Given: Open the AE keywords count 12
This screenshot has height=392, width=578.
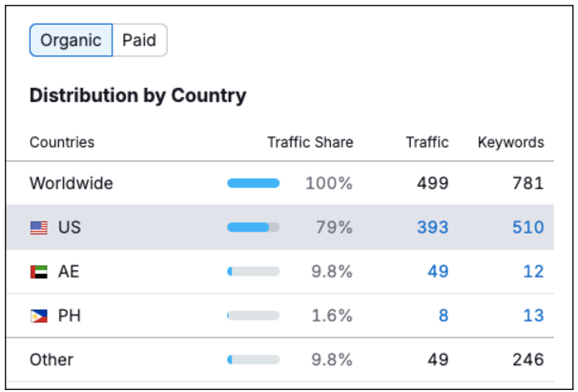Looking at the screenshot, I should tap(532, 272).
